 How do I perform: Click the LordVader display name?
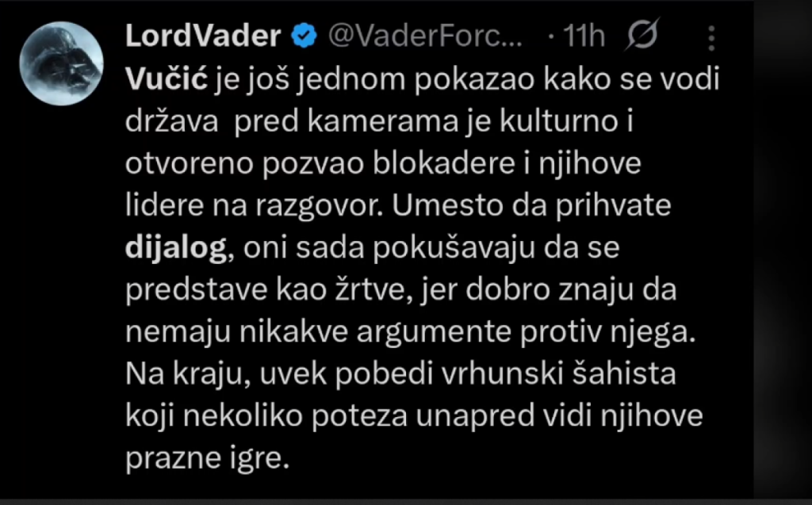click(x=202, y=36)
